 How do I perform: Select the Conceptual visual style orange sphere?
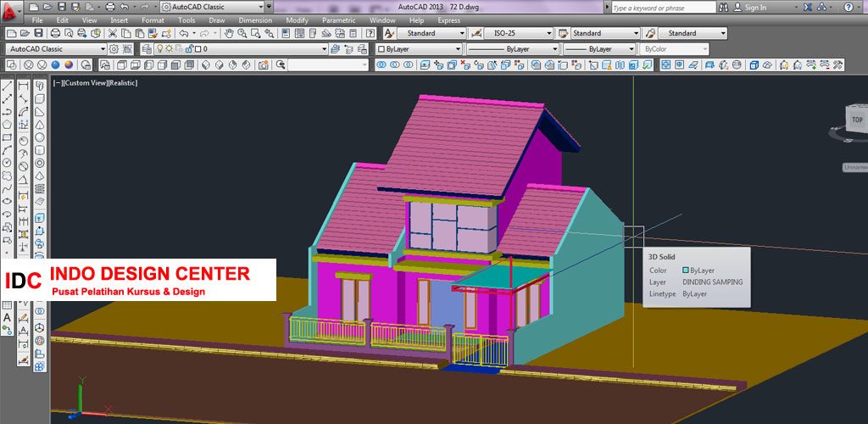point(69,64)
